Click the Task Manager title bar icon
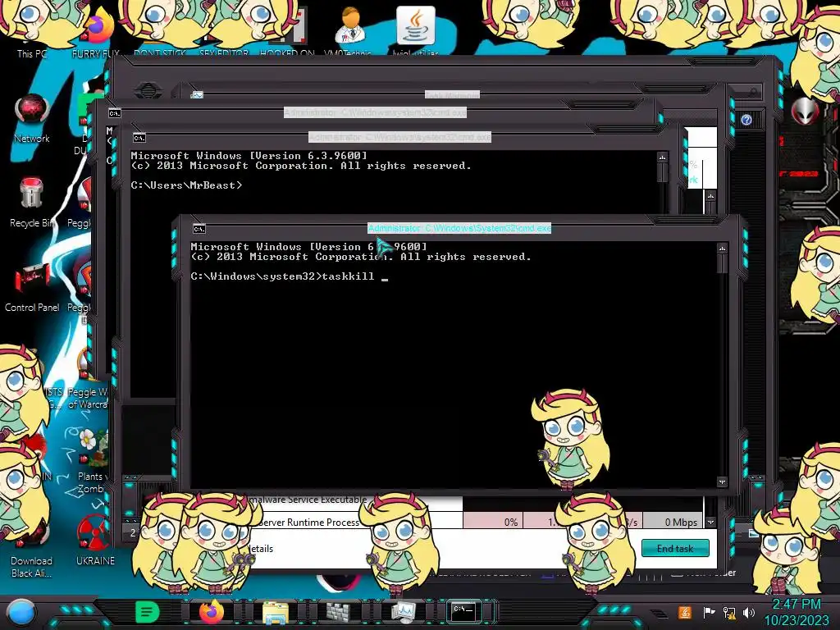This screenshot has height=630, width=840. tap(197, 95)
